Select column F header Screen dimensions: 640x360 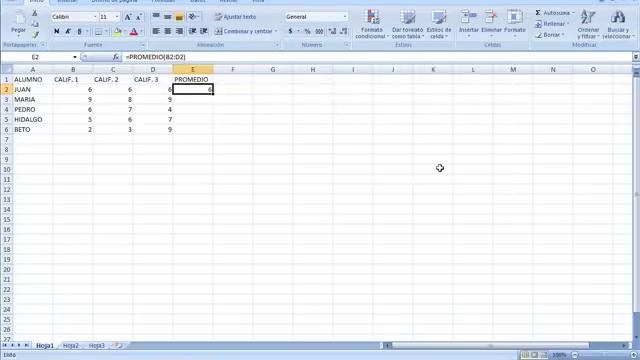[x=233, y=69]
